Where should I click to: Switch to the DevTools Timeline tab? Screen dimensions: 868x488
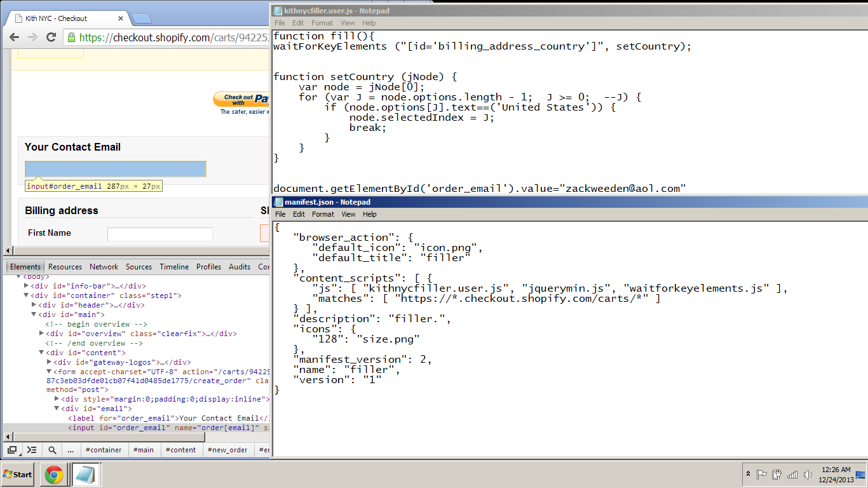point(174,267)
